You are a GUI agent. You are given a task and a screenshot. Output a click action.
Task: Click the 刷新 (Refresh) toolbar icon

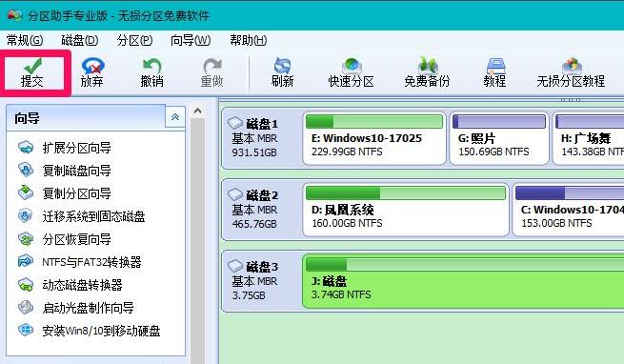coord(282,66)
